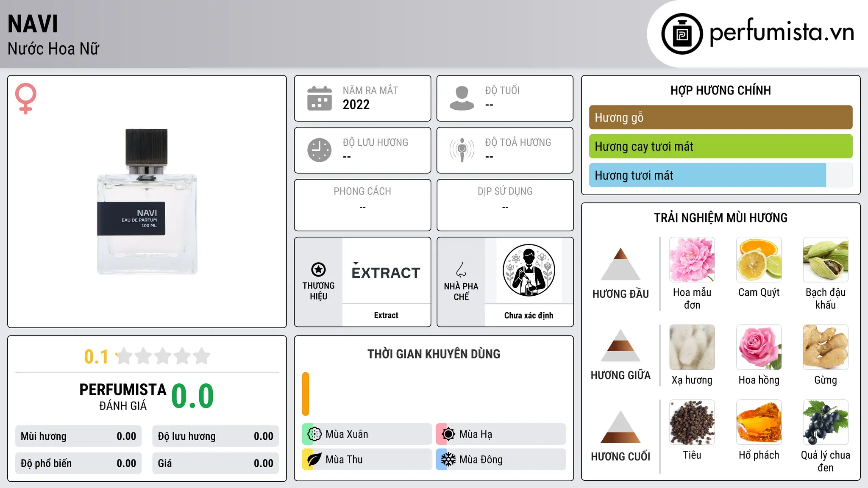Select the Mùa Thu season label

point(344,460)
